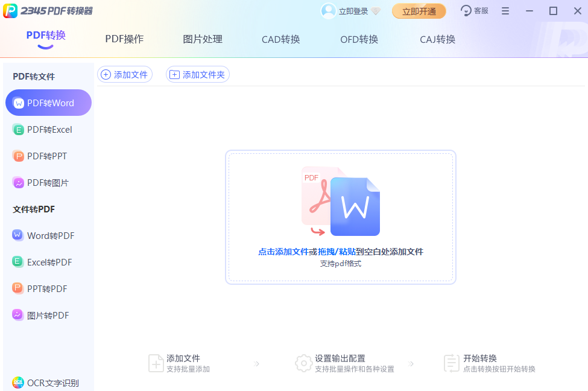
Task: Click the gear icon for 设置输出配置
Action: (x=303, y=363)
